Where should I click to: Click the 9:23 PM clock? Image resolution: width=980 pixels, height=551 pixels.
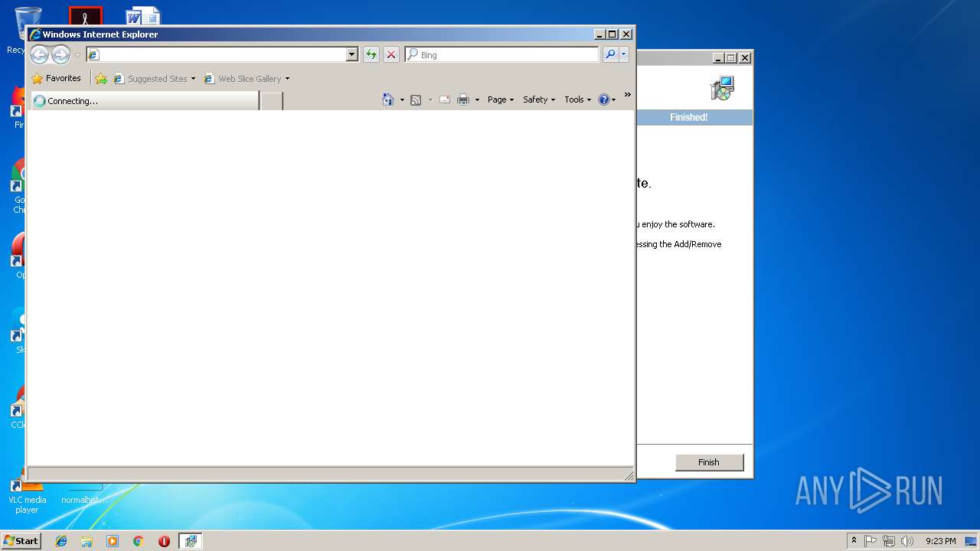click(940, 541)
